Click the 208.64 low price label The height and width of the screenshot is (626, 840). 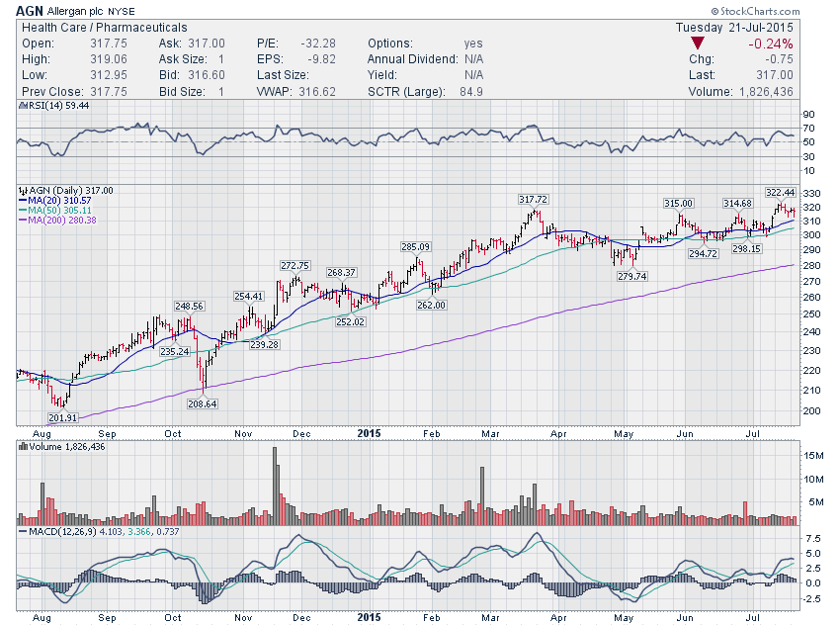click(x=202, y=403)
